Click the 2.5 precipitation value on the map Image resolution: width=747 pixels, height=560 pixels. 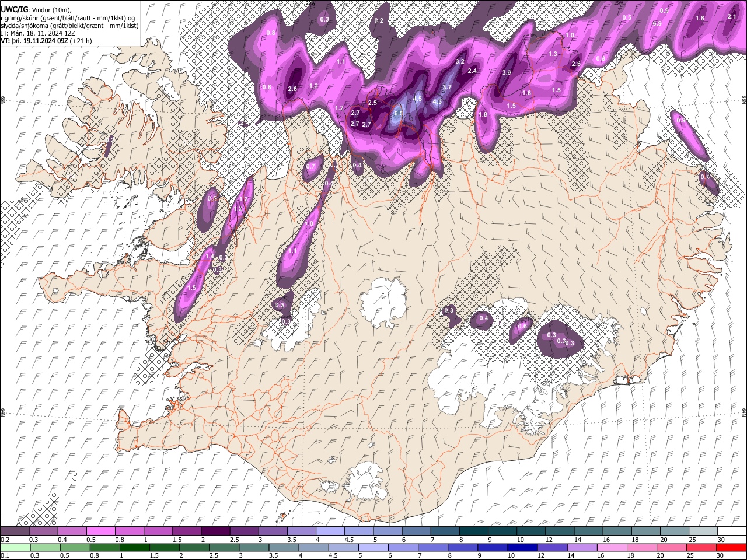point(373,103)
